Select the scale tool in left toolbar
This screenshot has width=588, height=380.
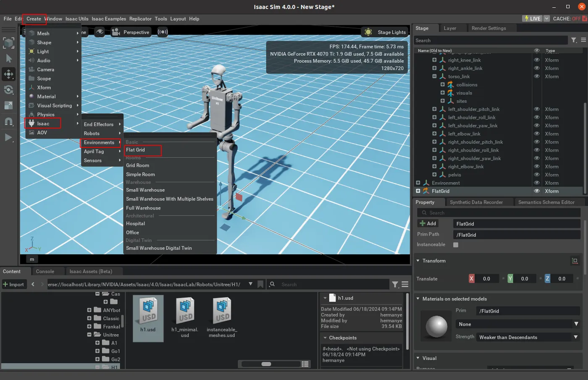[8, 105]
